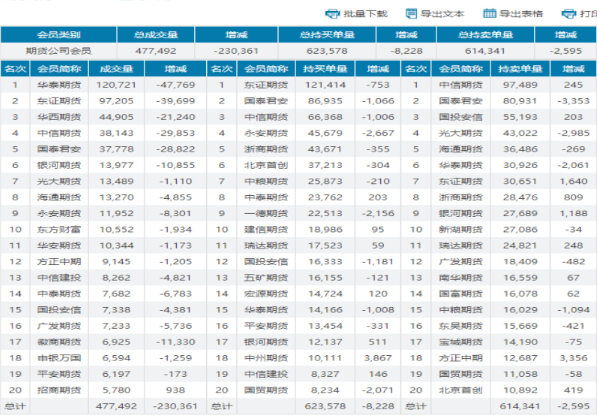Click the short position value 97,489
The height and width of the screenshot is (416, 597).
click(x=520, y=85)
